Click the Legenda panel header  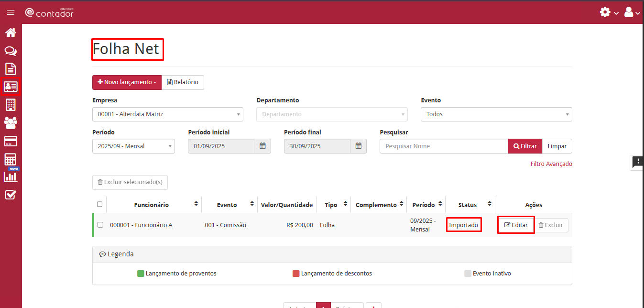pyautogui.click(x=332, y=254)
